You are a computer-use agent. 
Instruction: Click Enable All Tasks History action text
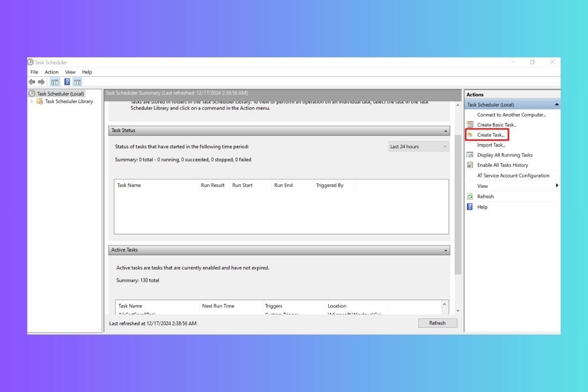click(x=503, y=165)
